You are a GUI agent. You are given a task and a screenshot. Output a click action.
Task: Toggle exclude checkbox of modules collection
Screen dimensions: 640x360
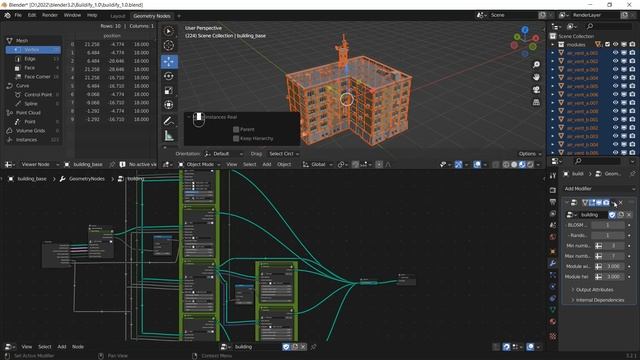click(607, 44)
